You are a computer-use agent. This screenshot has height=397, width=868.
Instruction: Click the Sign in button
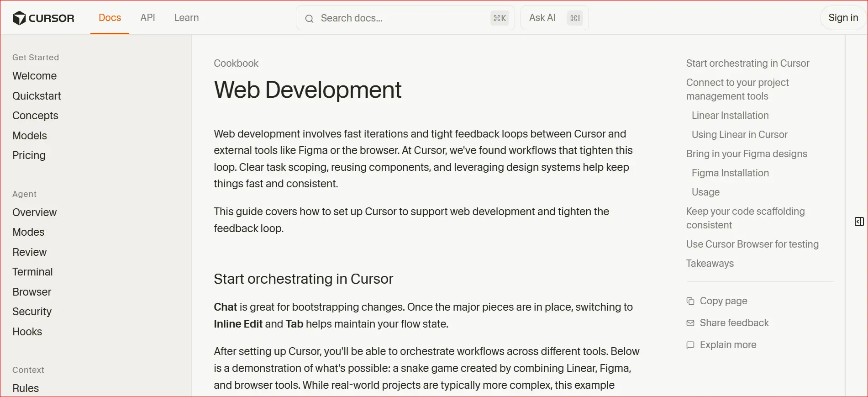tap(843, 18)
